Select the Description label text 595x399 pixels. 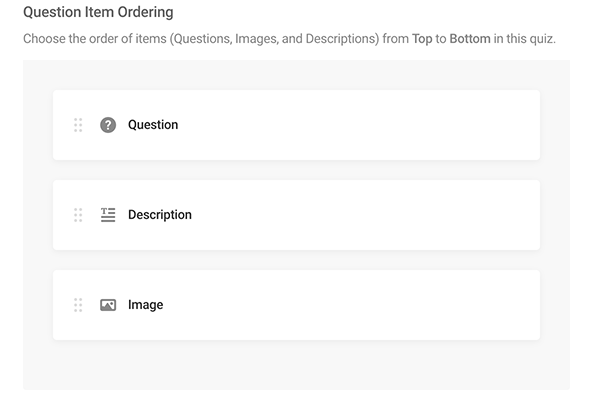160,215
